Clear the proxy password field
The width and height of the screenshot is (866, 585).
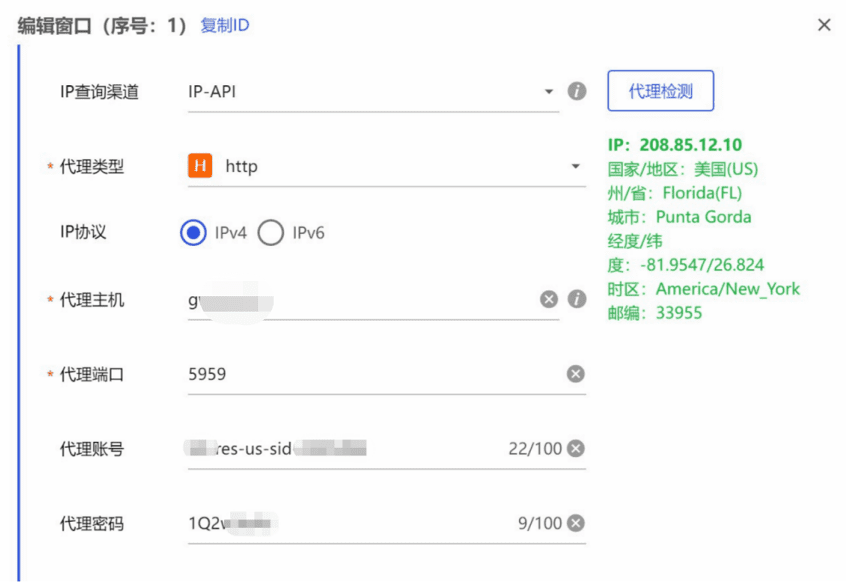click(x=576, y=523)
